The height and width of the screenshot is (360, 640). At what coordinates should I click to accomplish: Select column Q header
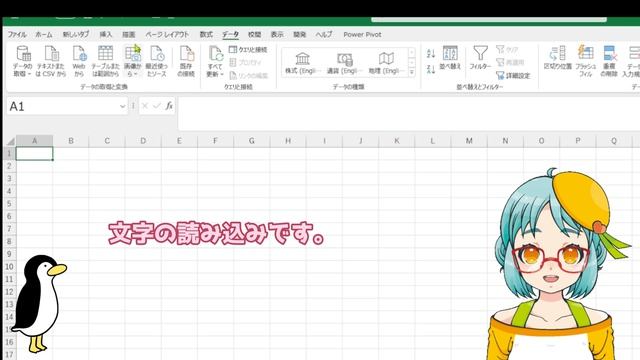tap(613, 141)
